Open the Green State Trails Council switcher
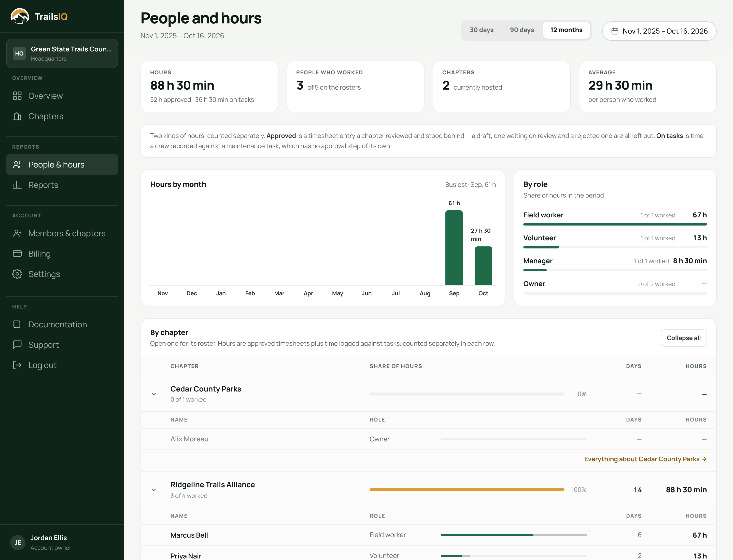Viewport: 733px width, 560px height. click(62, 53)
